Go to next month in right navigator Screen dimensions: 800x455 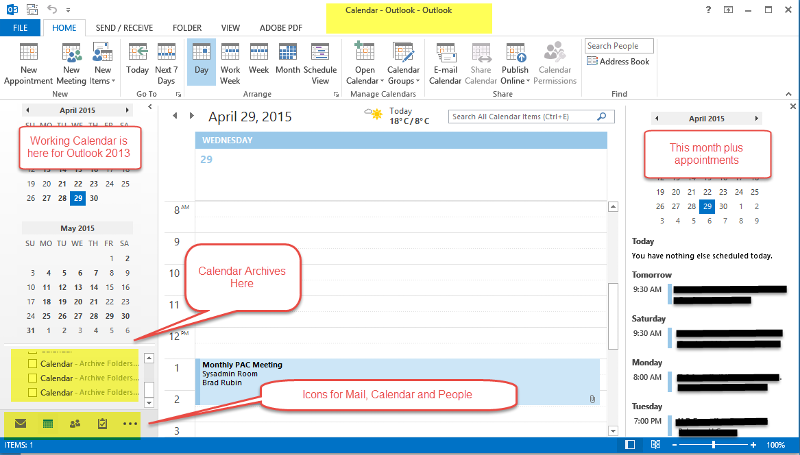coord(756,118)
